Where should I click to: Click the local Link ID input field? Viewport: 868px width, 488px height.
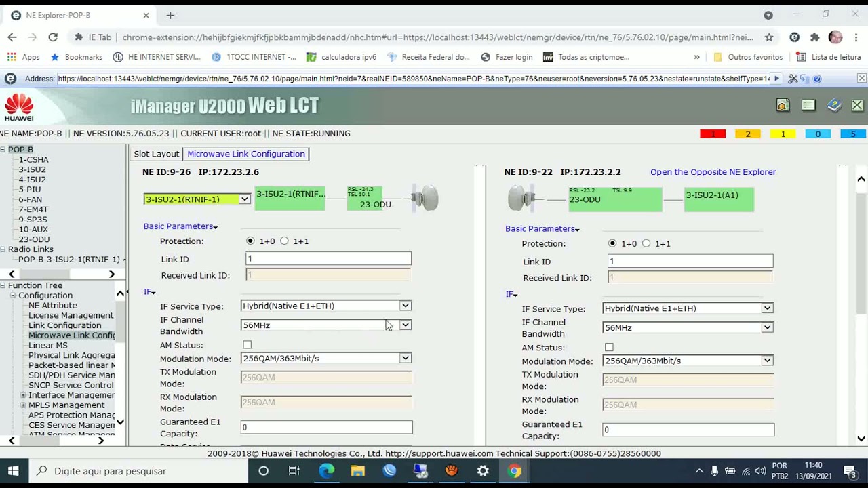[328, 259]
